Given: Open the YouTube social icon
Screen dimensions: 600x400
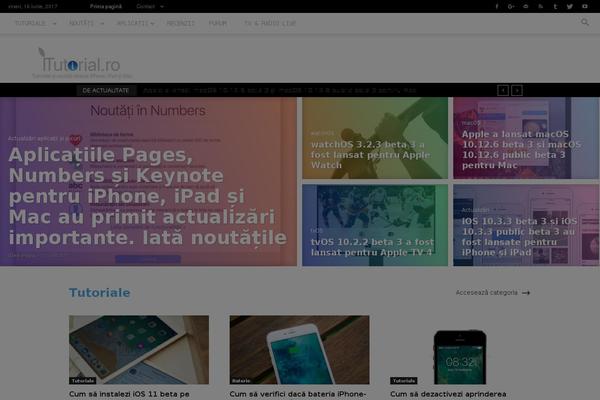Looking at the screenshot, I should tap(585, 7).
